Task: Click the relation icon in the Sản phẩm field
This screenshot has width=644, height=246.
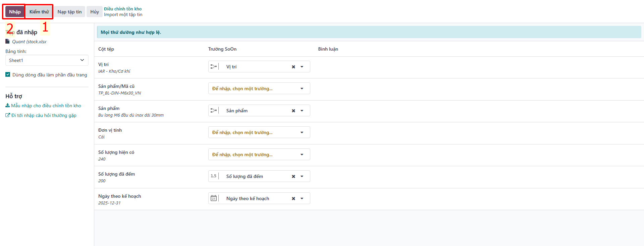Action: 214,111
